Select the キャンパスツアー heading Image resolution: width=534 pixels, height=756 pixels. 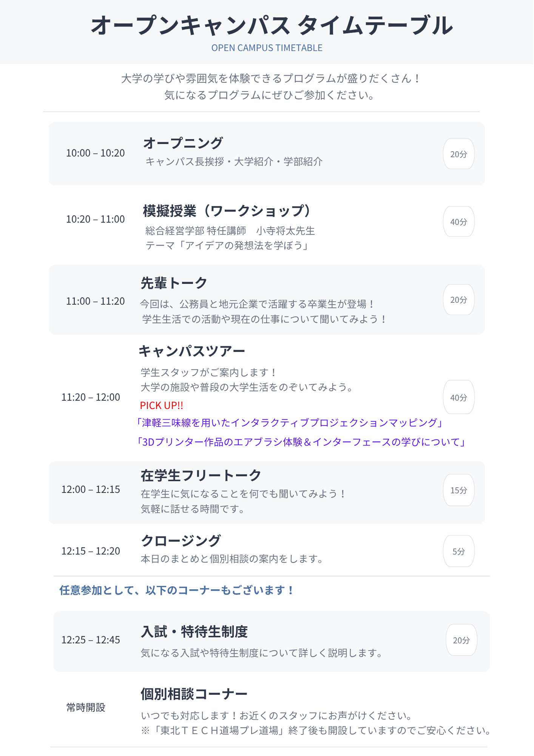pyautogui.click(x=192, y=351)
